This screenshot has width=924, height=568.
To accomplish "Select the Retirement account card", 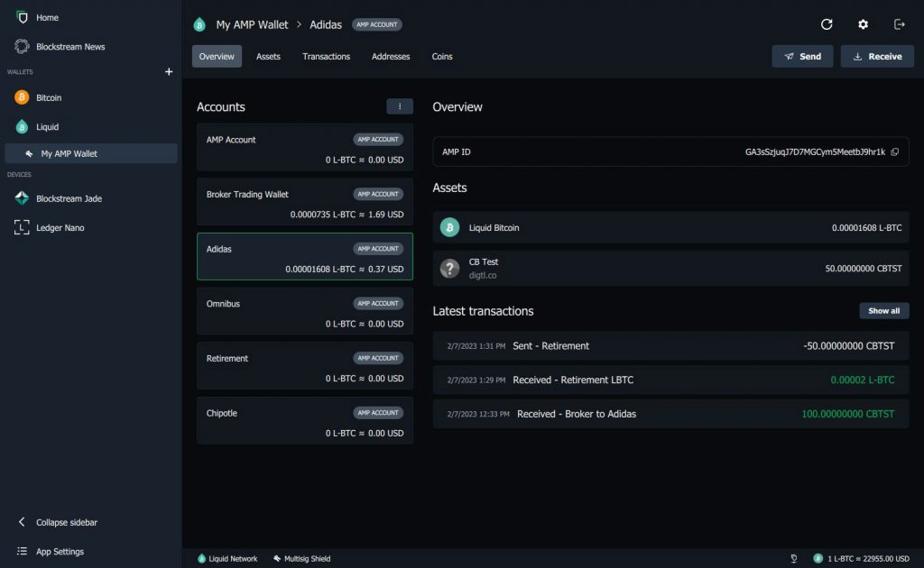I will [305, 366].
